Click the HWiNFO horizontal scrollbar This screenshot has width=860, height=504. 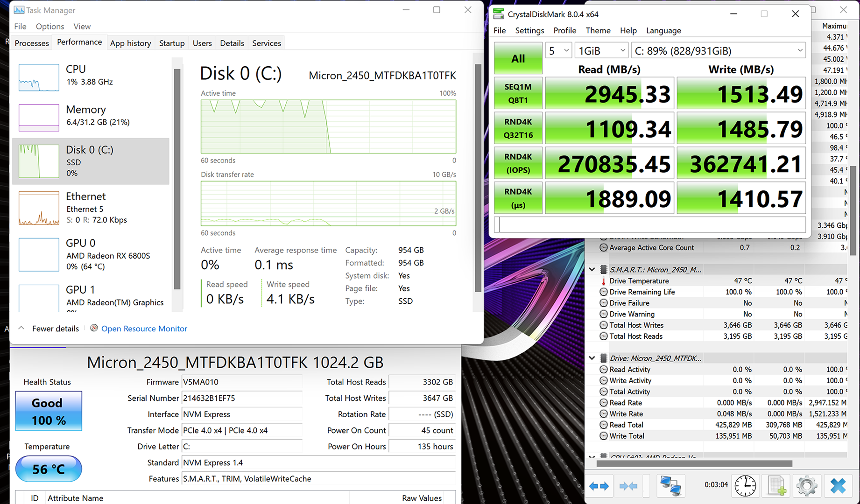tap(694, 463)
